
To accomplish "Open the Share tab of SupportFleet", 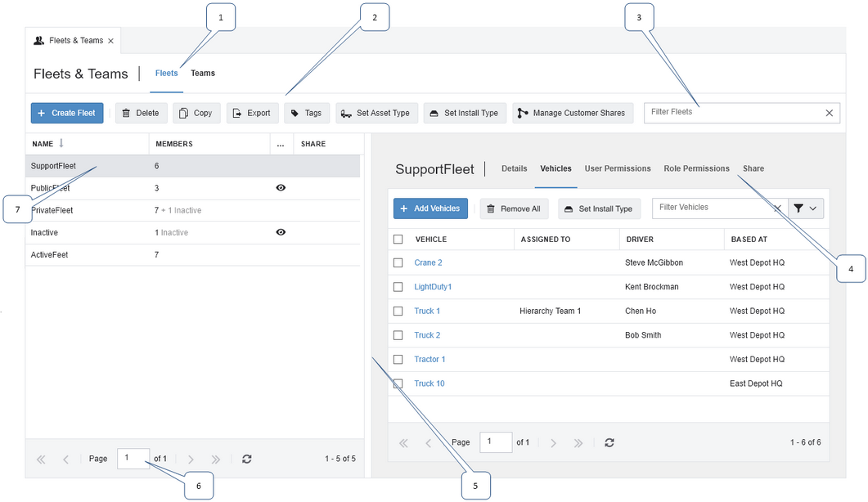I will 753,168.
